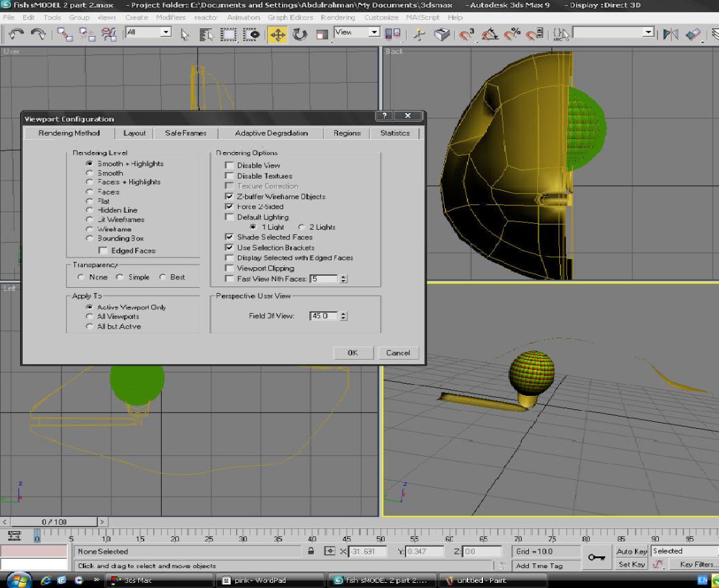Open the Selected key filter dropdown
This screenshot has height=588, width=719.
(x=685, y=551)
